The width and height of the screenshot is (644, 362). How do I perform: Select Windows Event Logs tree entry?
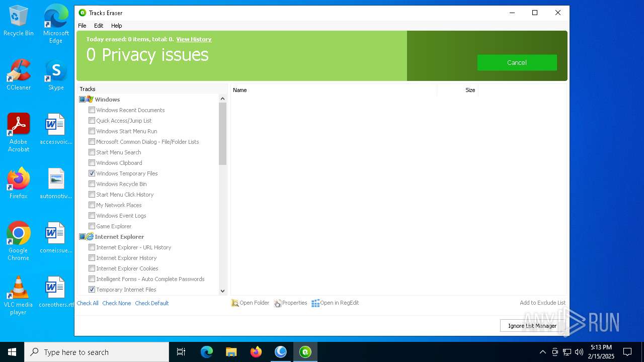(x=121, y=216)
